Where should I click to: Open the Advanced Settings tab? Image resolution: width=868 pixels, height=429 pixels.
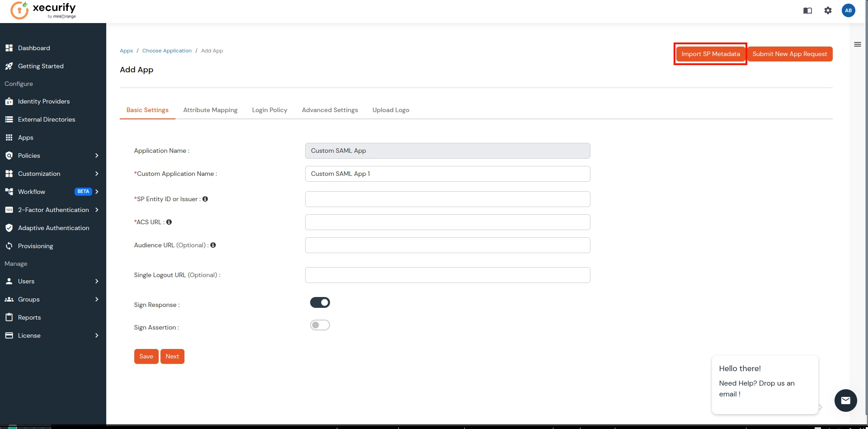click(x=330, y=110)
